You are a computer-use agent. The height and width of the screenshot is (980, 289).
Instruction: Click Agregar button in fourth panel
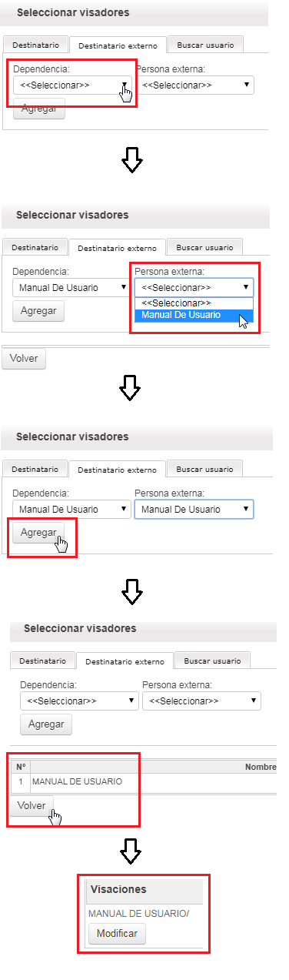(x=46, y=724)
